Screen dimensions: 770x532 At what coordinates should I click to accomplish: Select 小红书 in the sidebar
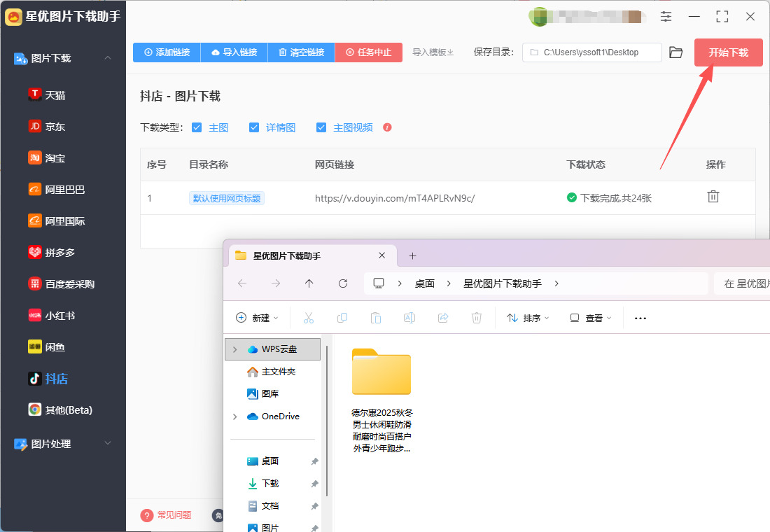click(x=59, y=316)
